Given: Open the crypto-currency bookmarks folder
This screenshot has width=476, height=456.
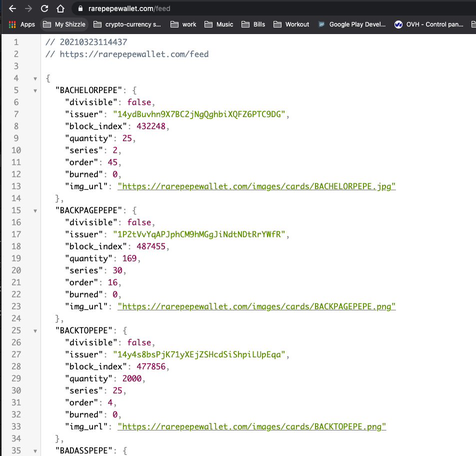Looking at the screenshot, I should click(127, 25).
